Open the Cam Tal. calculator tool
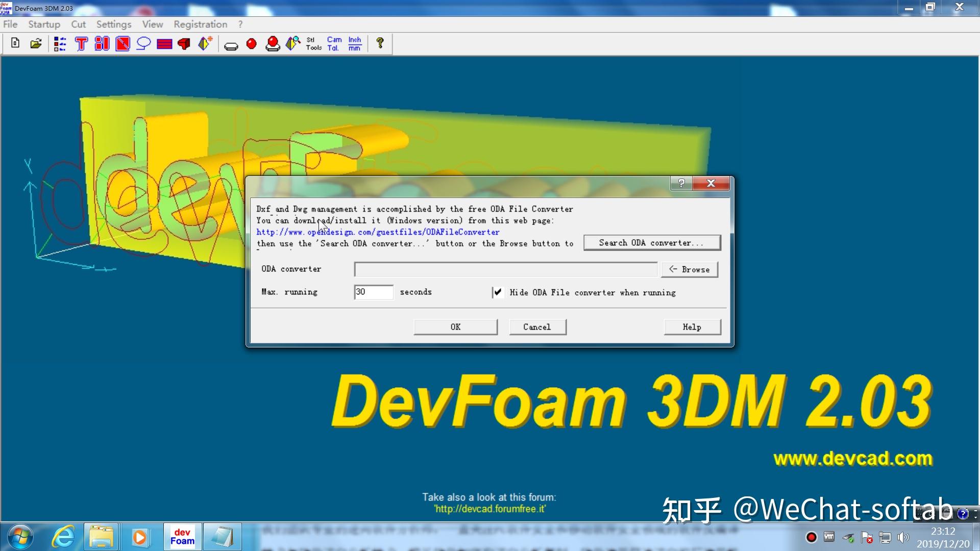Image resolution: width=980 pixels, height=551 pixels. 334,43
